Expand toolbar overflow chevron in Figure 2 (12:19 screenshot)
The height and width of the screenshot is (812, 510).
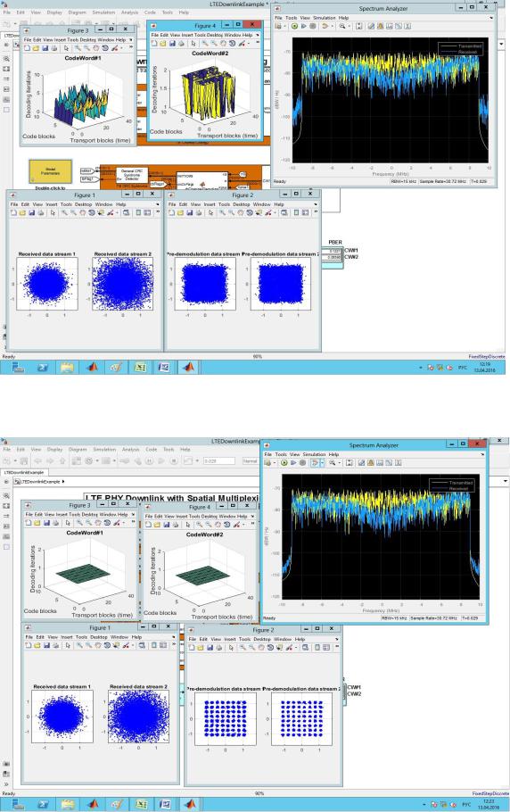pos(316,212)
